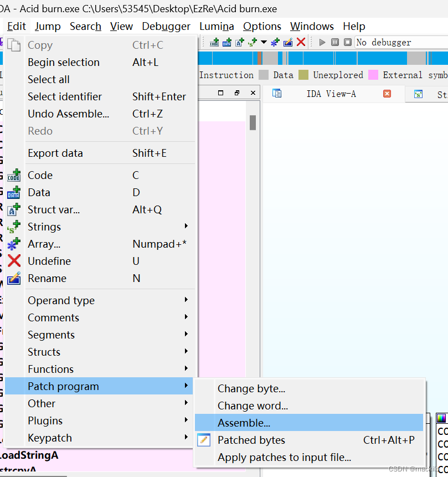Open the Edit menu

point(17,27)
